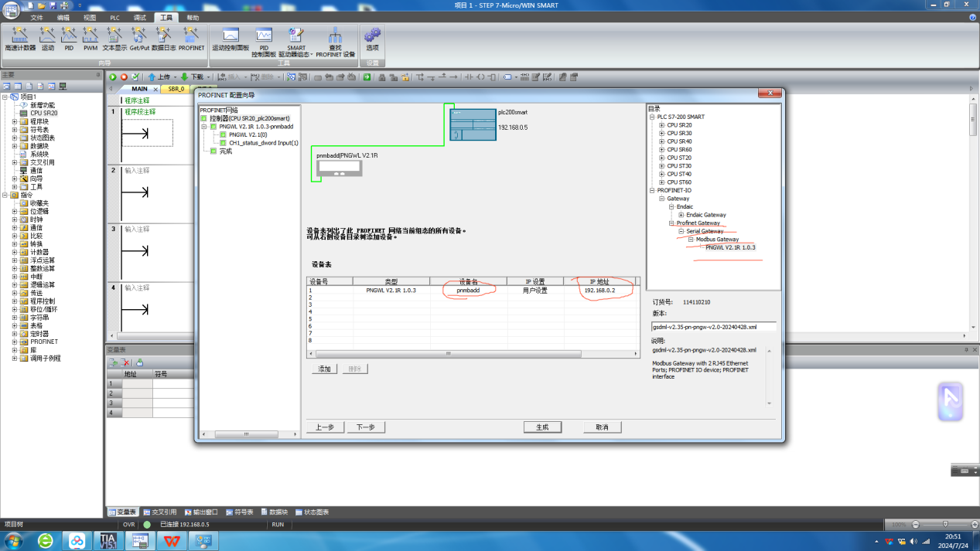Expand the 位逻辑 instruction folder

pyautogui.click(x=15, y=211)
